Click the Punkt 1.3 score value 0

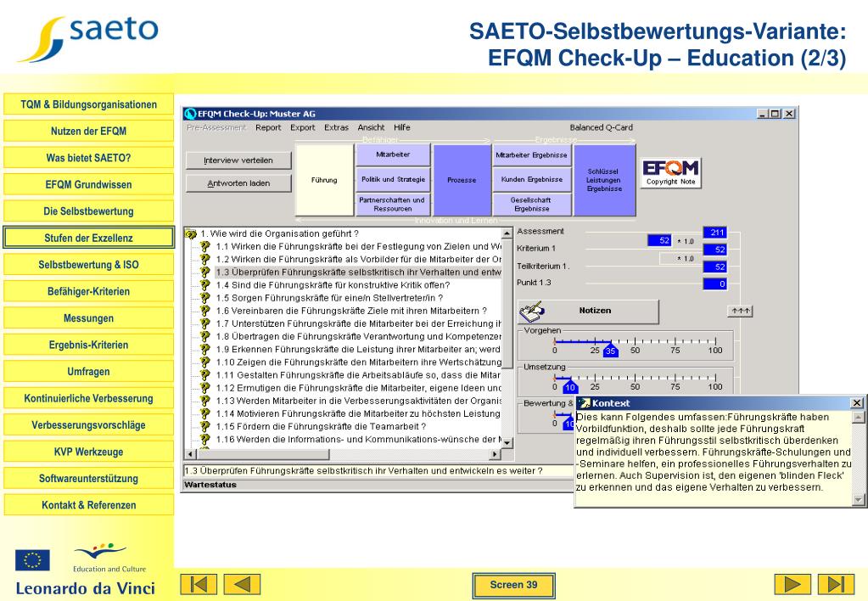coord(714,284)
